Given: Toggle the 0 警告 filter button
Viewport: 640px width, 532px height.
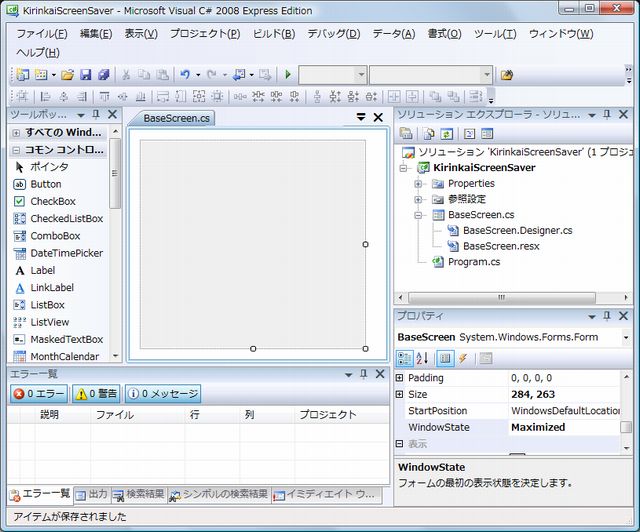Looking at the screenshot, I should 96,394.
